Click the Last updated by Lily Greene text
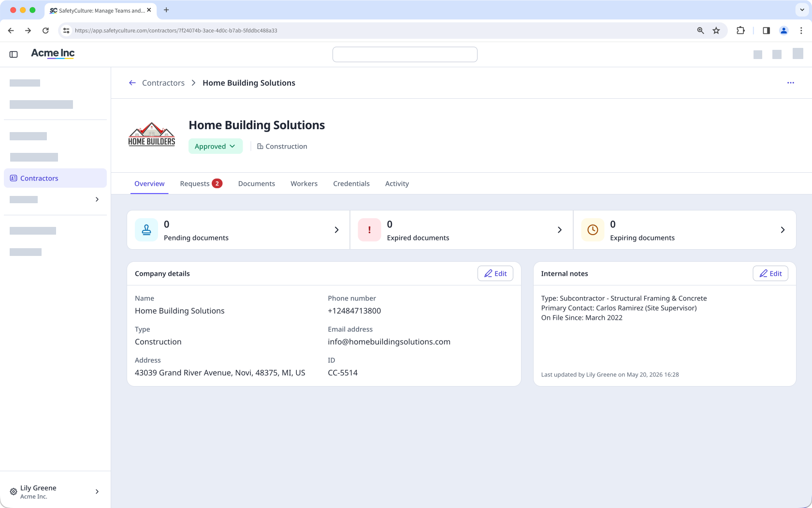The width and height of the screenshot is (812, 508). [610, 374]
